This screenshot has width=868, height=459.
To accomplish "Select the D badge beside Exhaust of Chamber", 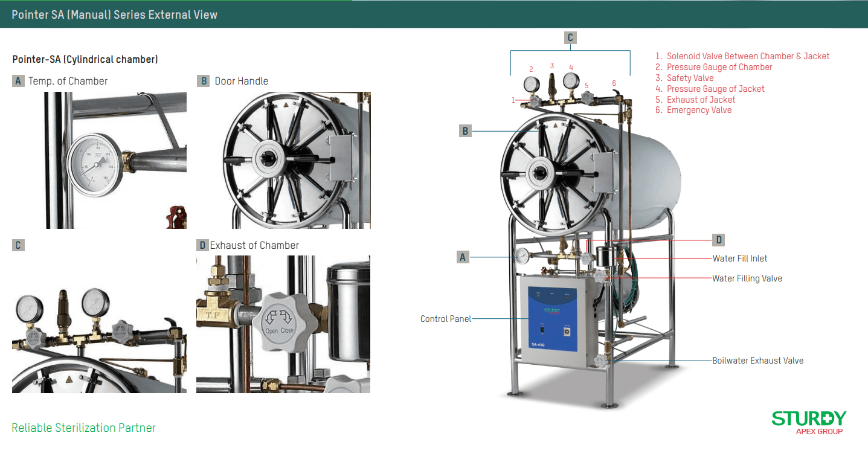I will 203,245.
